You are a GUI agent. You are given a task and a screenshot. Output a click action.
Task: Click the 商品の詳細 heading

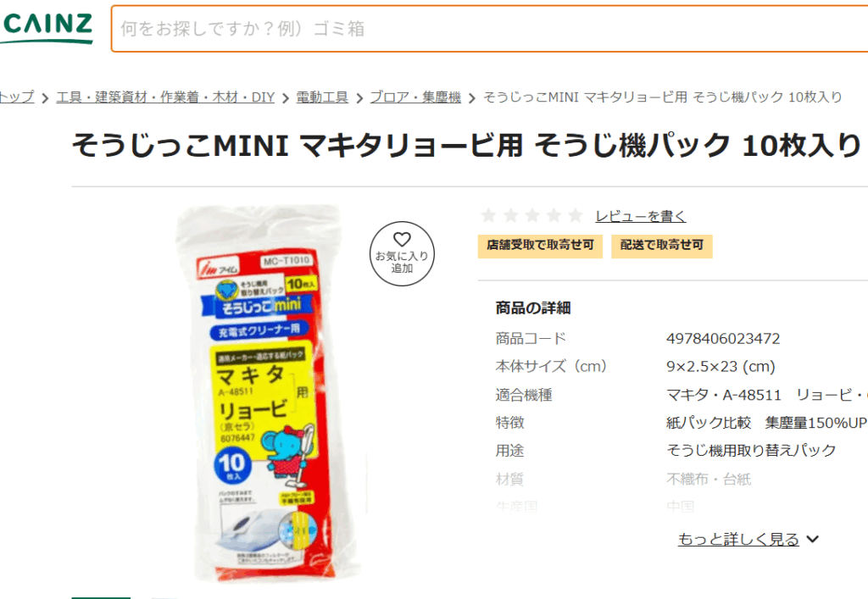[533, 308]
